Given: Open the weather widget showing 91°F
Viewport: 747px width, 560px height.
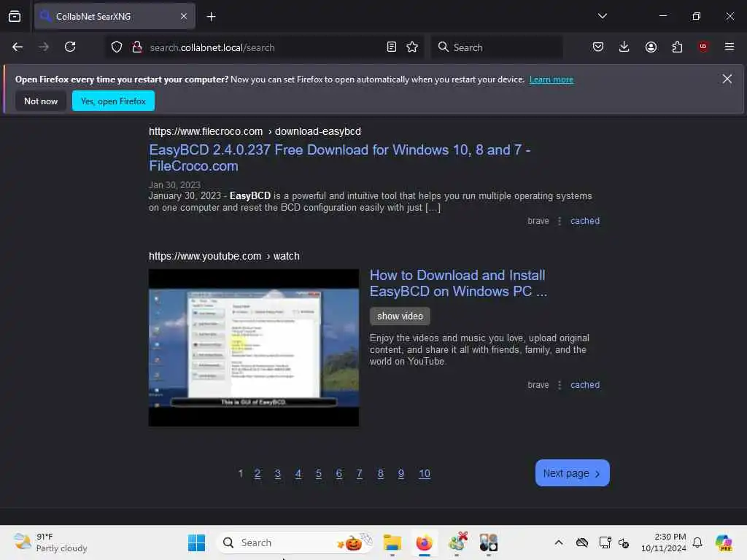Looking at the screenshot, I should click(50, 542).
